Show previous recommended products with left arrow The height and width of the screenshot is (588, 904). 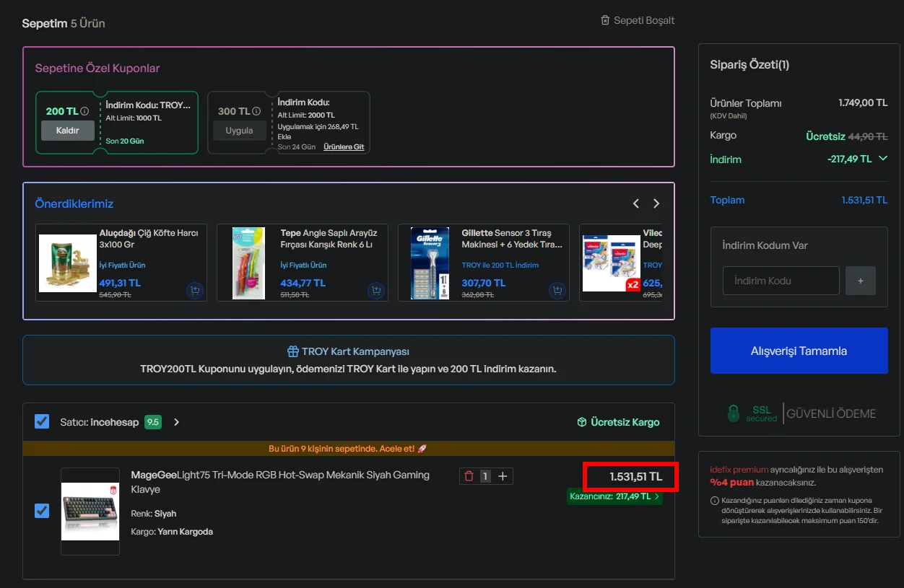tap(636, 203)
